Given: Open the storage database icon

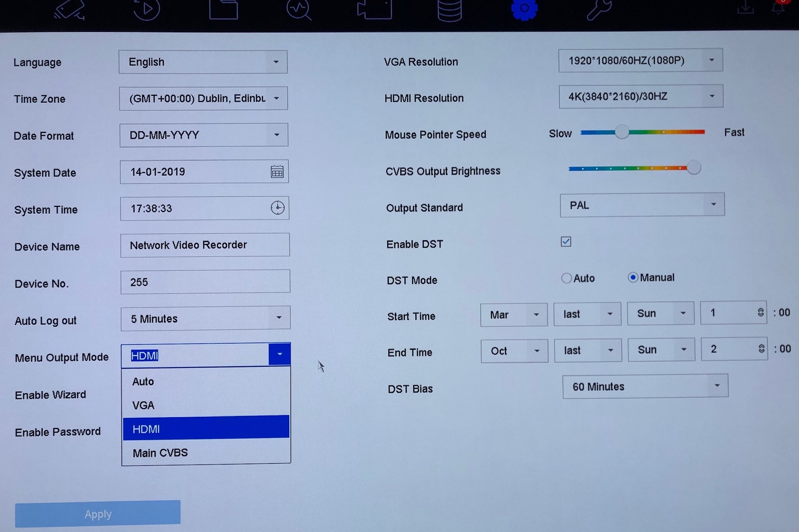Looking at the screenshot, I should (450, 10).
